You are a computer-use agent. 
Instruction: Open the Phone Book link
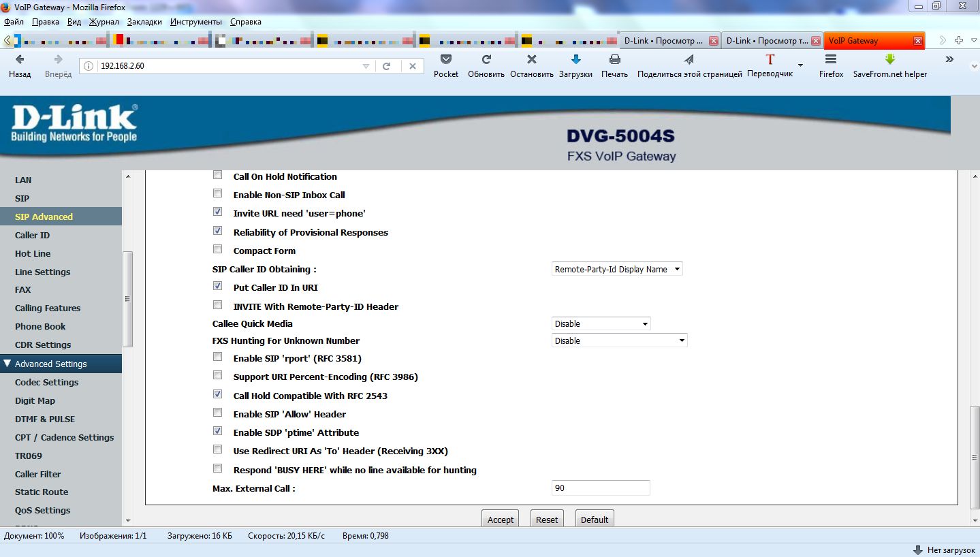[x=40, y=326]
